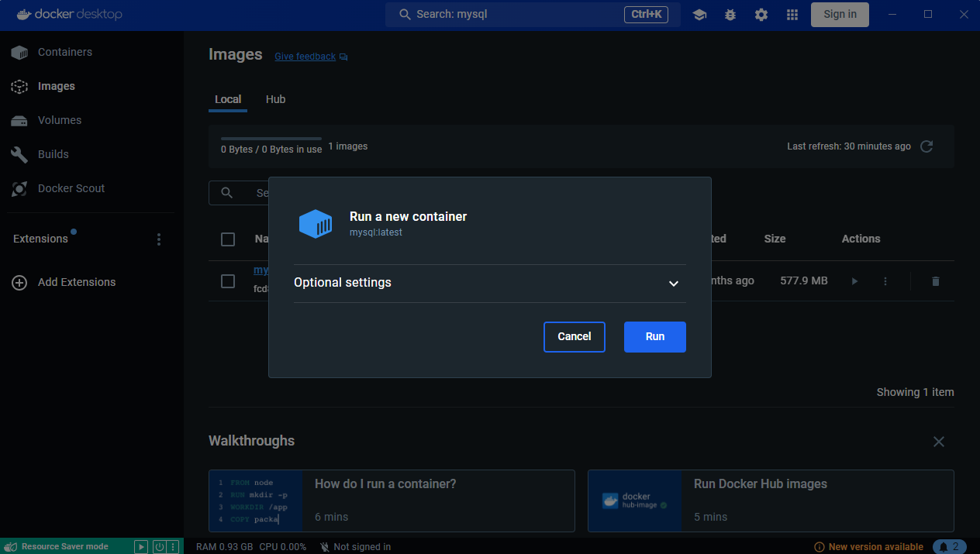
Task: Click Last refresh: 30 minutes ago text
Action: [849, 146]
